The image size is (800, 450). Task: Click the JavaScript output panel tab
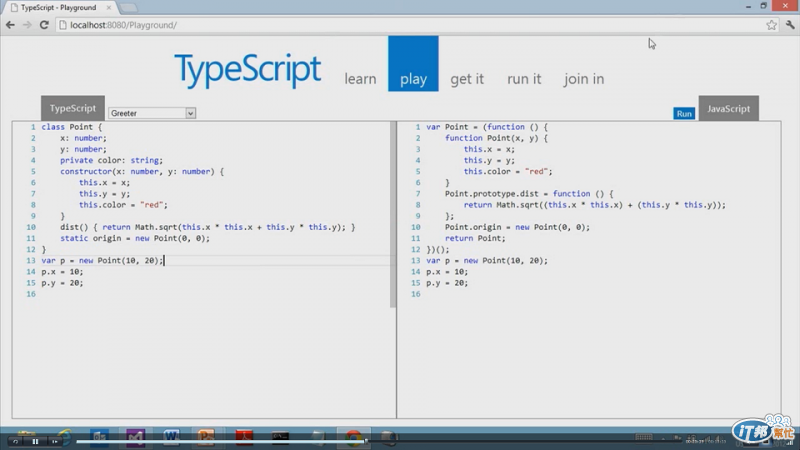click(729, 109)
